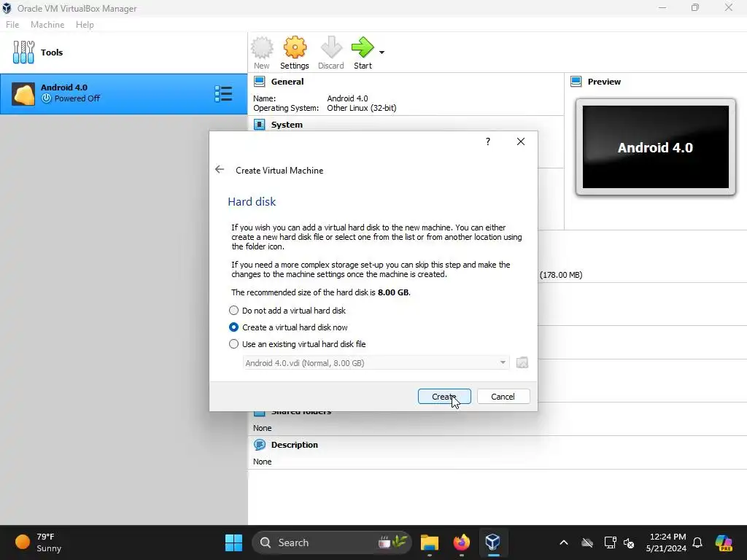Open the Android 4.0 machine list menu icon

[223, 94]
